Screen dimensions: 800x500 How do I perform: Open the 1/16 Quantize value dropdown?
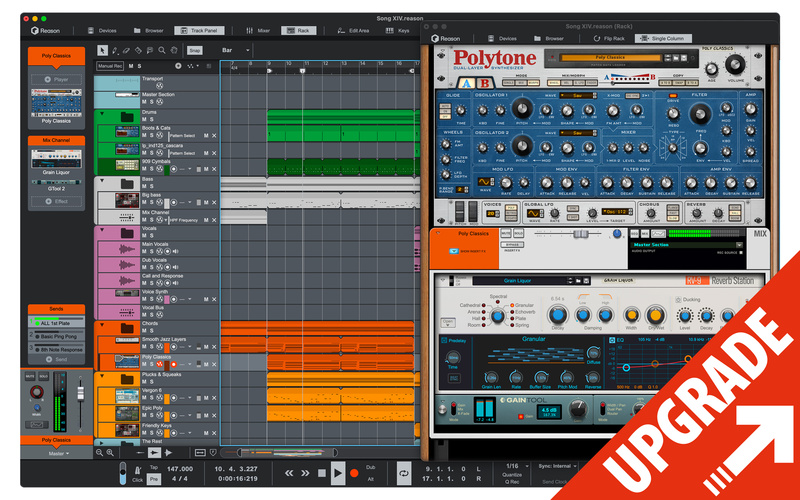coord(517,466)
